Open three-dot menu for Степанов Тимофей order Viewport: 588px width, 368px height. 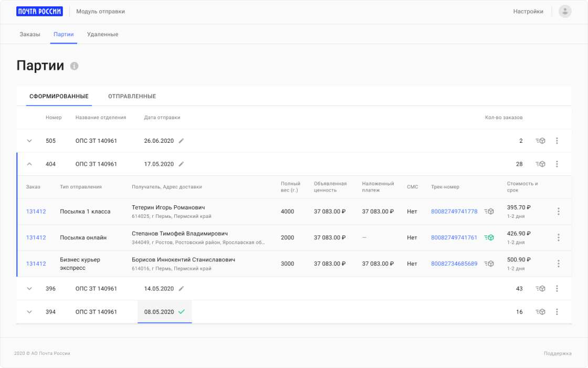pos(559,237)
